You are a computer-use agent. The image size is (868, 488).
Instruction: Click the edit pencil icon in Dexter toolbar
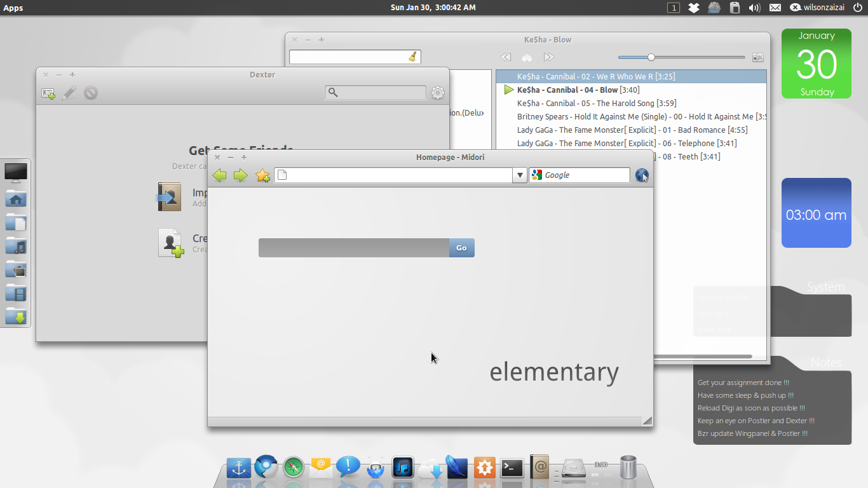(x=69, y=93)
